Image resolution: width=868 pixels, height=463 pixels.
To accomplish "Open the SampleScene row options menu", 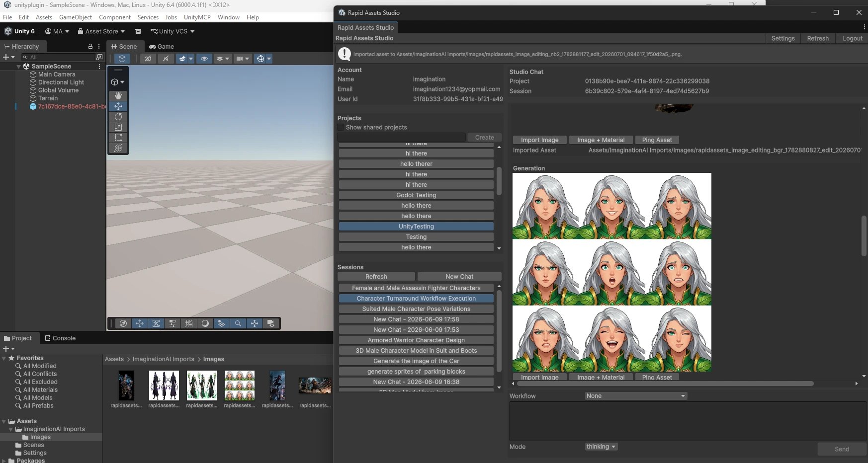I will pyautogui.click(x=99, y=66).
